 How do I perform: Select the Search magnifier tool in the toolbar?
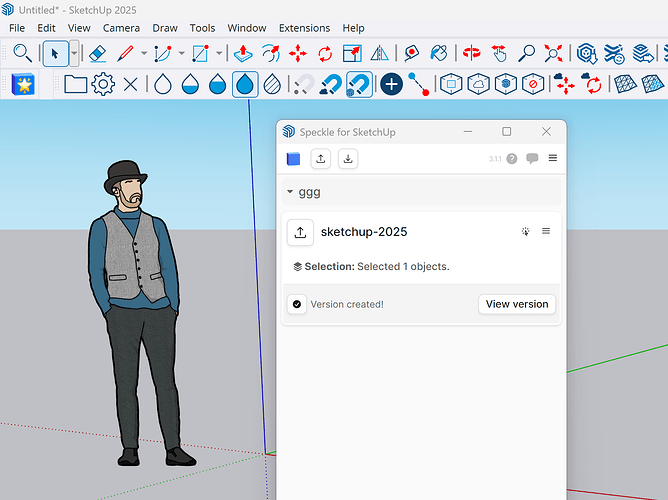point(22,53)
